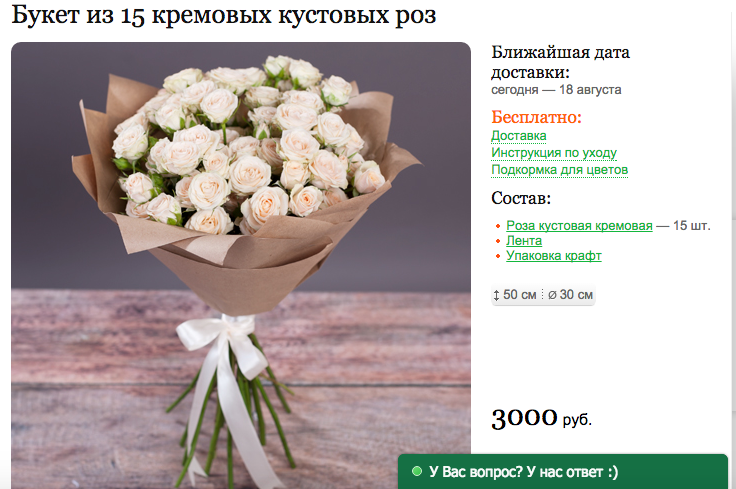
Task: Click the red bullet beside Лента
Action: coord(498,241)
